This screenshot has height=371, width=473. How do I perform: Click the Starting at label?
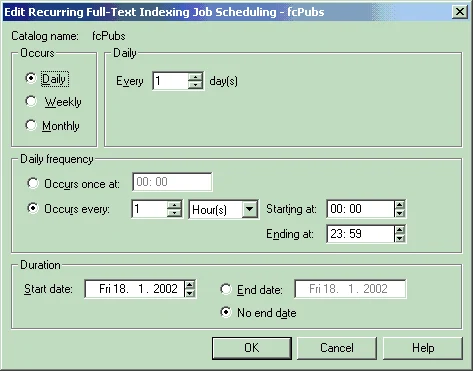[x=291, y=209]
